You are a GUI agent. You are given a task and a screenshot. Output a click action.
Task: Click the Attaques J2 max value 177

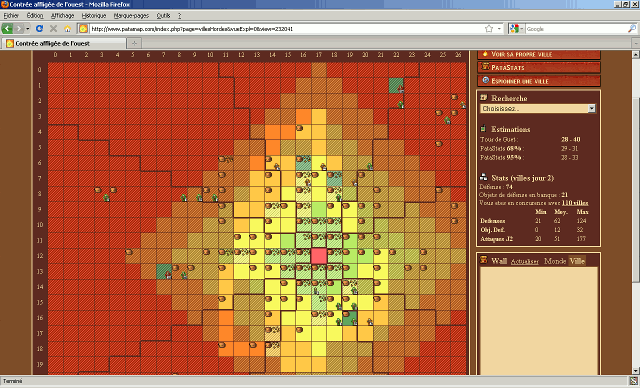pyautogui.click(x=581, y=239)
